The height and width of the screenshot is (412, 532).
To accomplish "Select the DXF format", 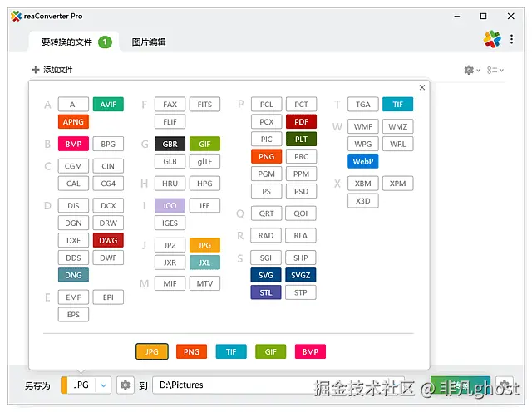I will 73,240.
